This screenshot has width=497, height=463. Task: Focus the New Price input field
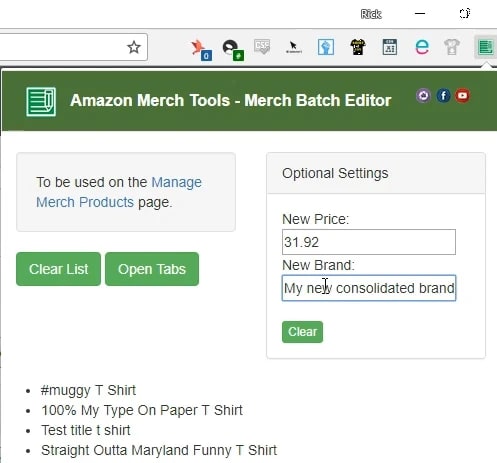pyautogui.click(x=369, y=242)
